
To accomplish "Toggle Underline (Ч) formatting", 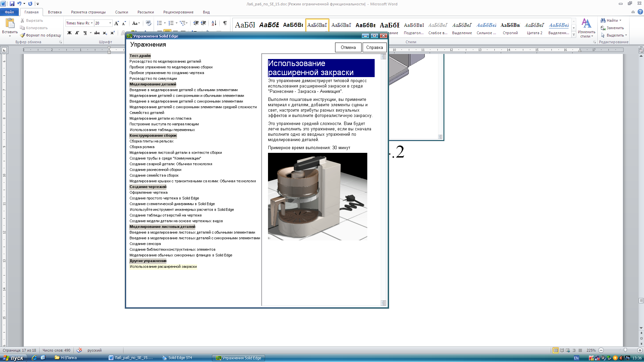I will point(85,33).
